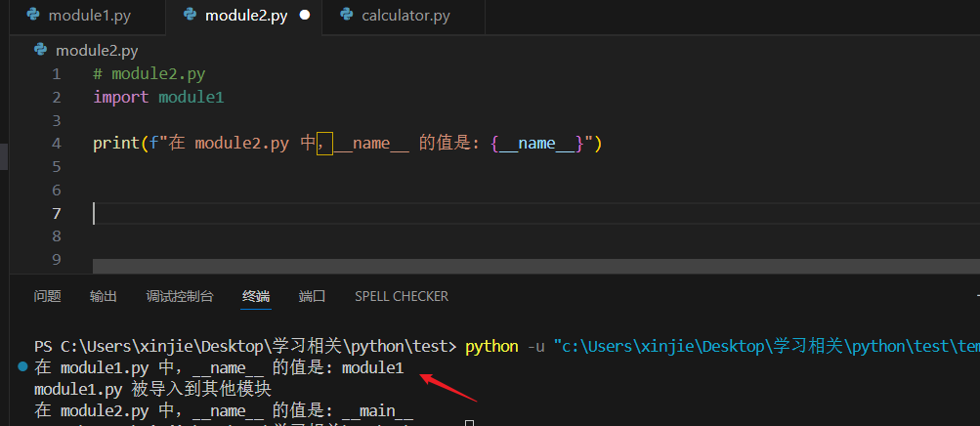980x426 pixels.
Task: Click the editor horizontal scrollbar
Action: tap(535, 266)
